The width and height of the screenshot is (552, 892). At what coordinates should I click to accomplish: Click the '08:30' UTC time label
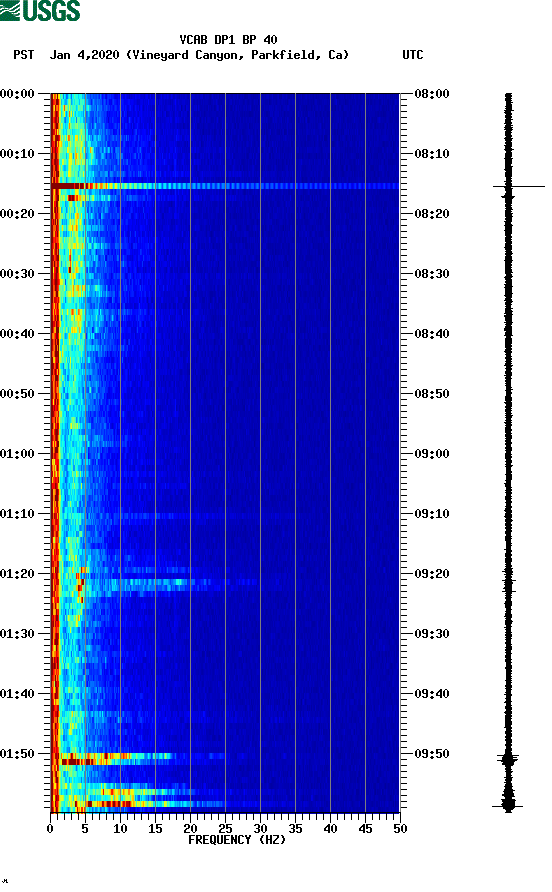tap(432, 274)
